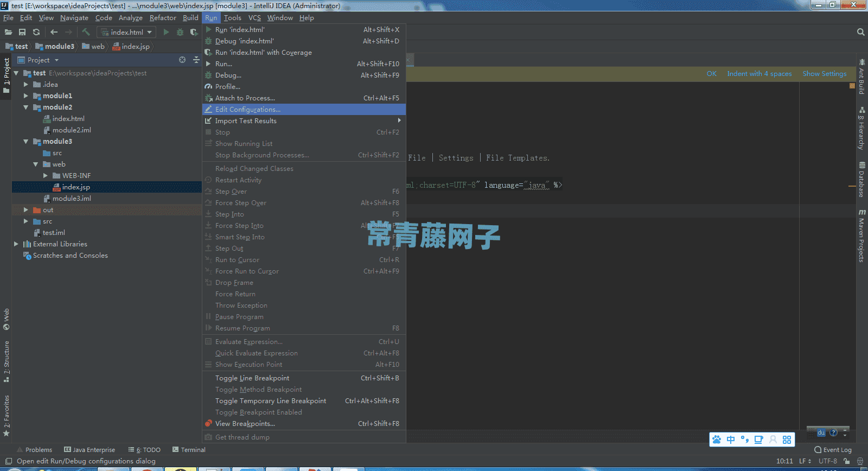Expand the .idea folder arrow
Image resolution: width=868 pixels, height=471 pixels.
[25, 84]
